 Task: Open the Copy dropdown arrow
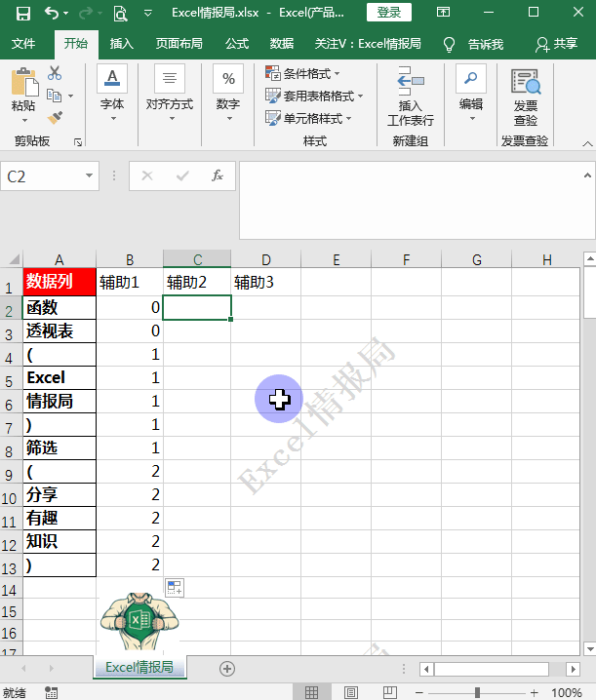tap(70, 96)
